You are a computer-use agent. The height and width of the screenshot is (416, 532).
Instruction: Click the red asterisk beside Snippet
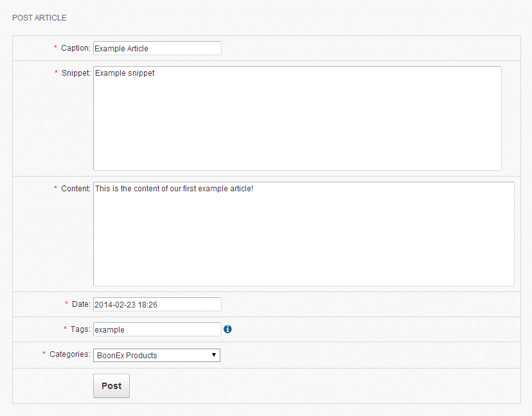[x=56, y=73]
